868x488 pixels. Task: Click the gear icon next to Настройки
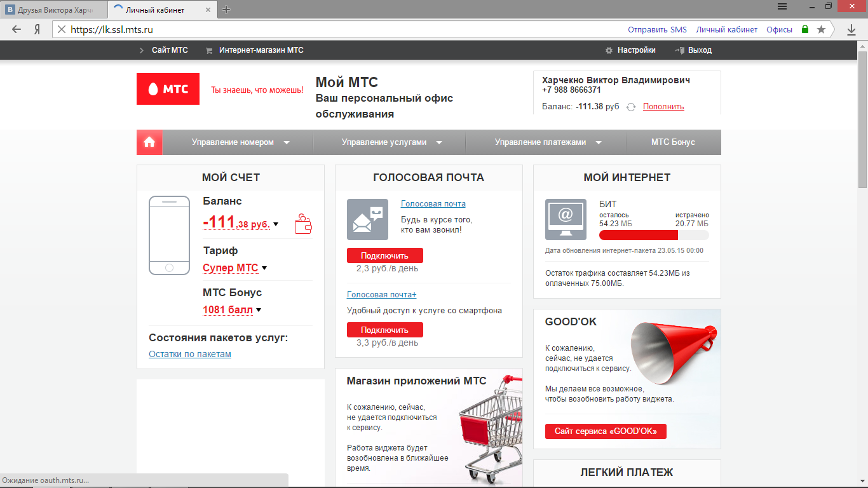609,50
